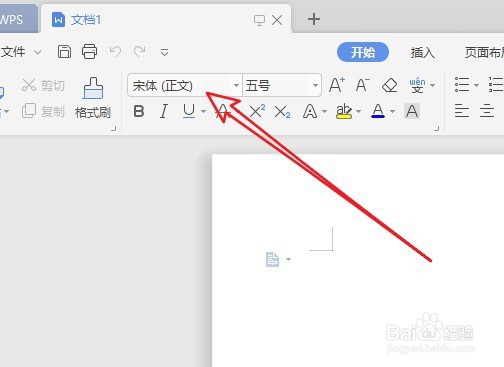Image resolution: width=504 pixels, height=367 pixels.
Task: Open the 文件 menu
Action: click(x=13, y=52)
